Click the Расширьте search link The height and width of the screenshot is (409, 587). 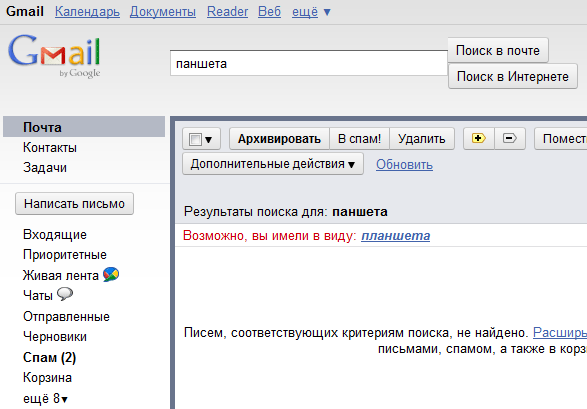[560, 332]
